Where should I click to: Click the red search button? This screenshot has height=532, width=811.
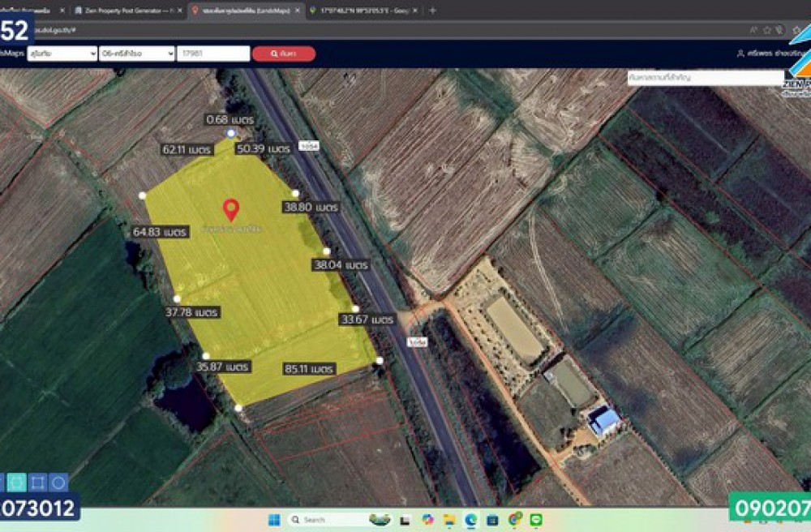tap(283, 54)
